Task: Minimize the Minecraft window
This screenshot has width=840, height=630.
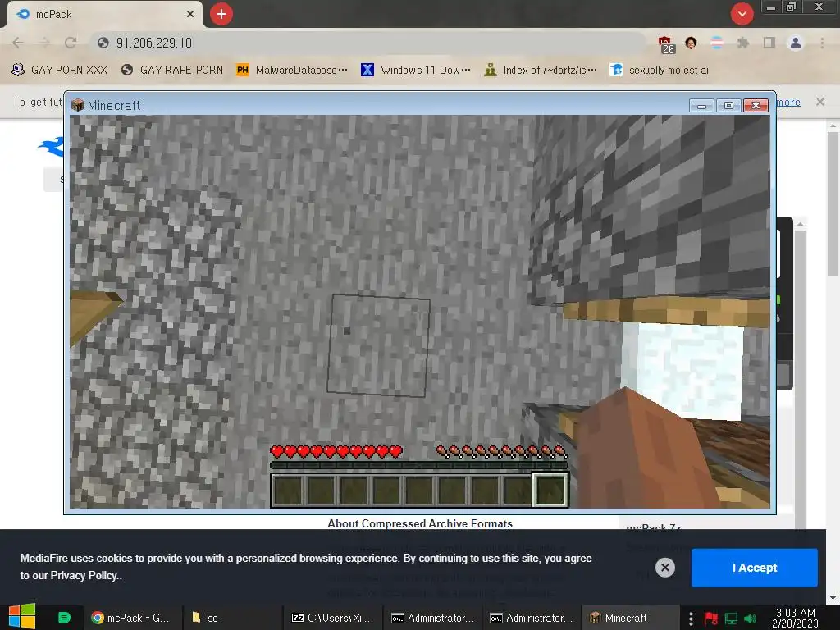Action: [701, 106]
